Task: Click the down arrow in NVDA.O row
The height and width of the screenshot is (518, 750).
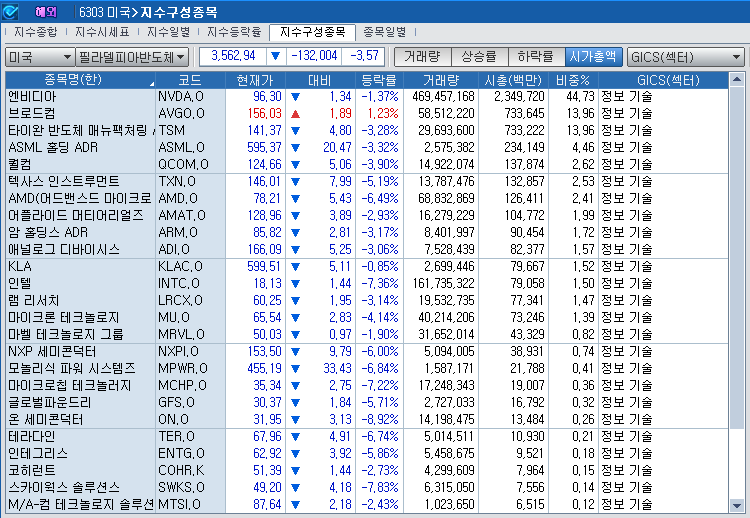Action: (296, 97)
